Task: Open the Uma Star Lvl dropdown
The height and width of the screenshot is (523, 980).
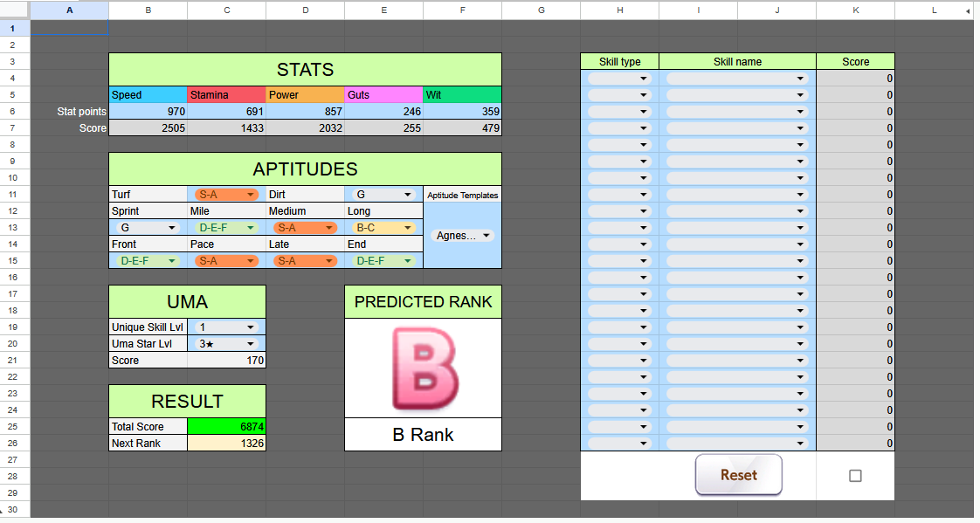Action: point(225,344)
